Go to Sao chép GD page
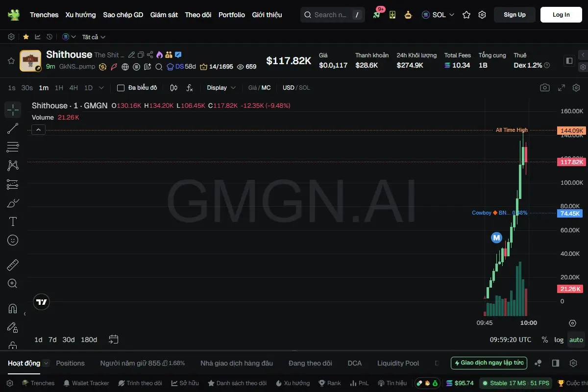The height and width of the screenshot is (392, 588). (123, 15)
